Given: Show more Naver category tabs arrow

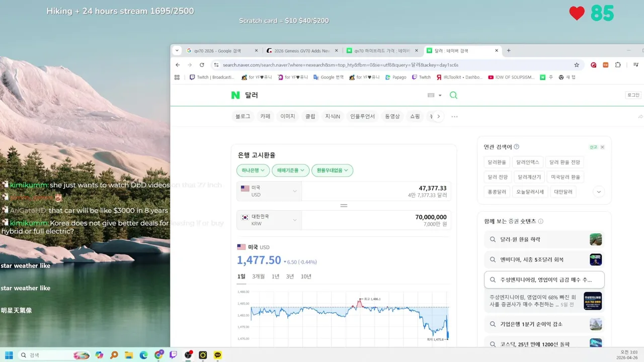Looking at the screenshot, I should 438,116.
